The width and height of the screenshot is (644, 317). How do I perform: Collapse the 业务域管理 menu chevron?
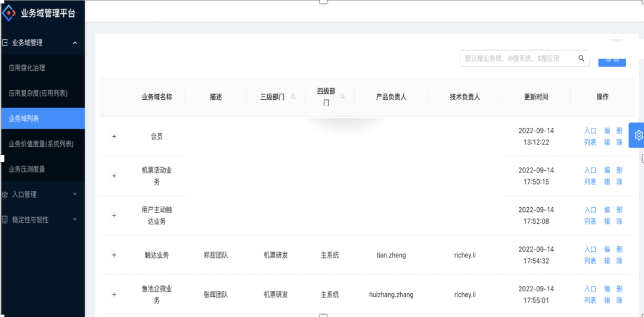point(75,43)
